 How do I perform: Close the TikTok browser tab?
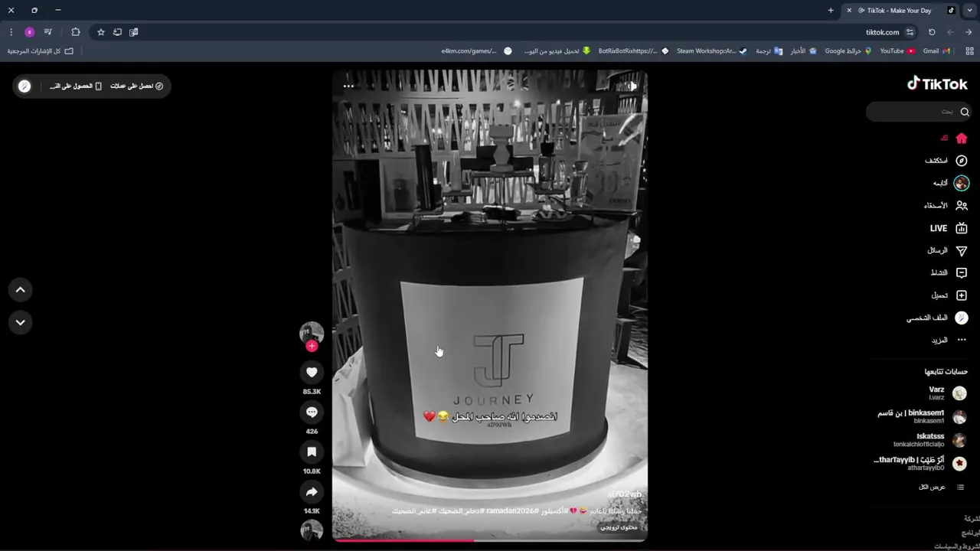pos(849,10)
